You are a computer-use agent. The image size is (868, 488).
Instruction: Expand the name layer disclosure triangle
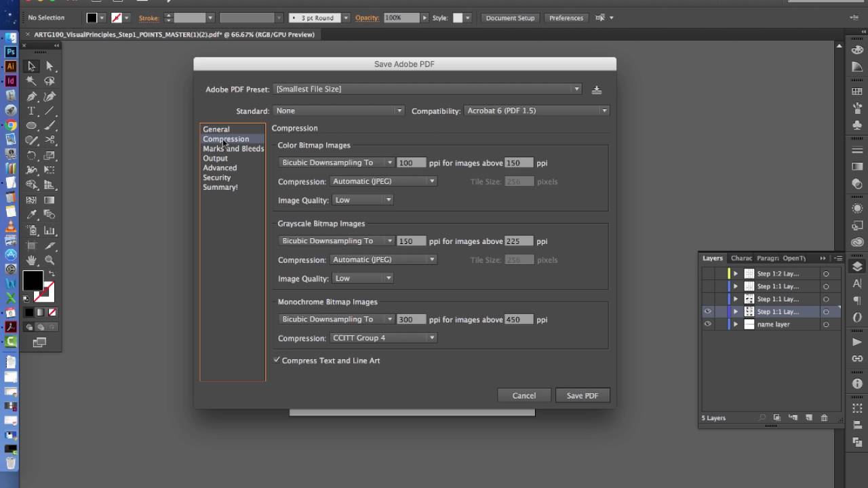pos(736,325)
